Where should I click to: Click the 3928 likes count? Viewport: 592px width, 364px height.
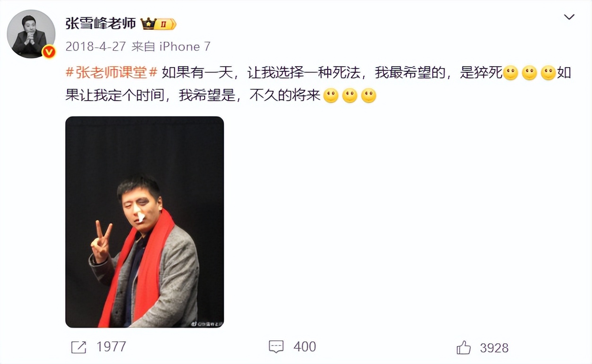pos(494,348)
